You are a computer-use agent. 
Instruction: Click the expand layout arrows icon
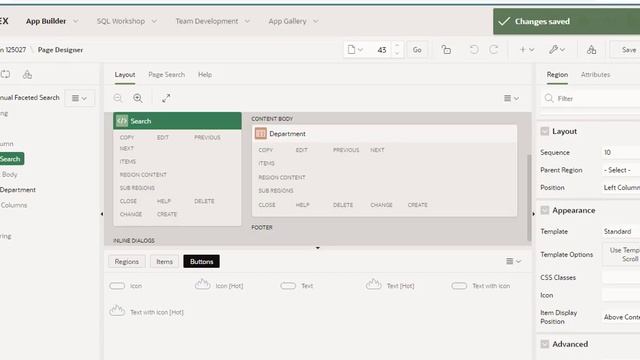point(166,98)
